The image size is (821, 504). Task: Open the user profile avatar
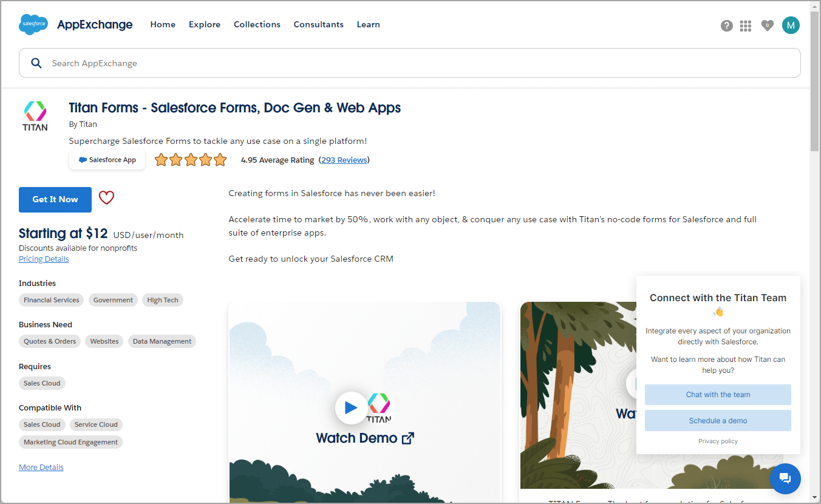(791, 25)
